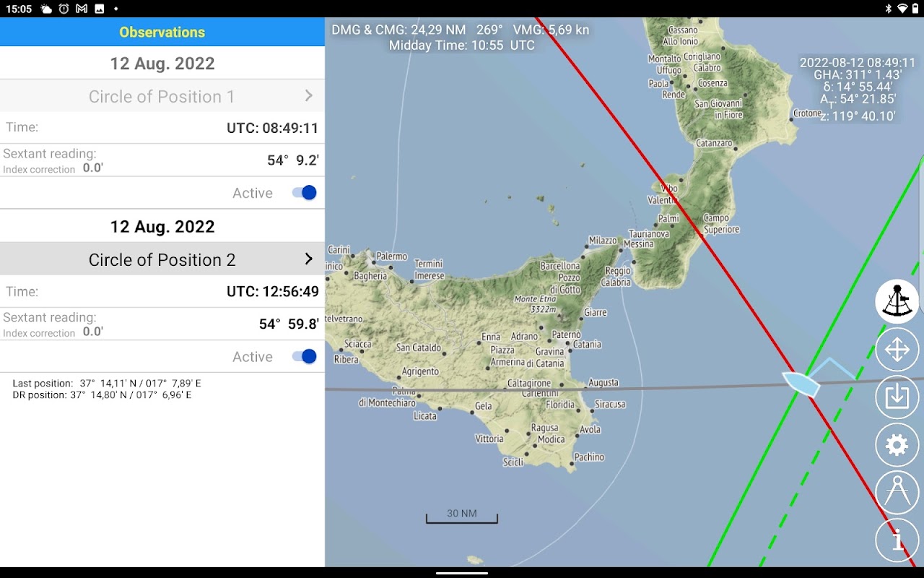Open the alarm clock notification icon

click(64, 9)
